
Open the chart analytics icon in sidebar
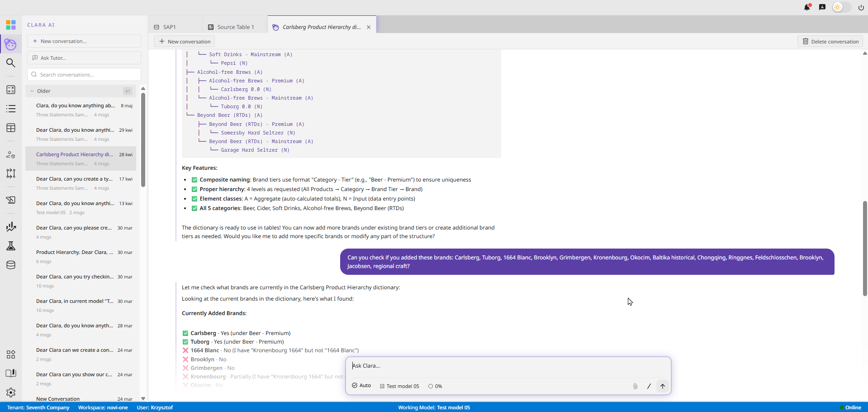pos(11,227)
